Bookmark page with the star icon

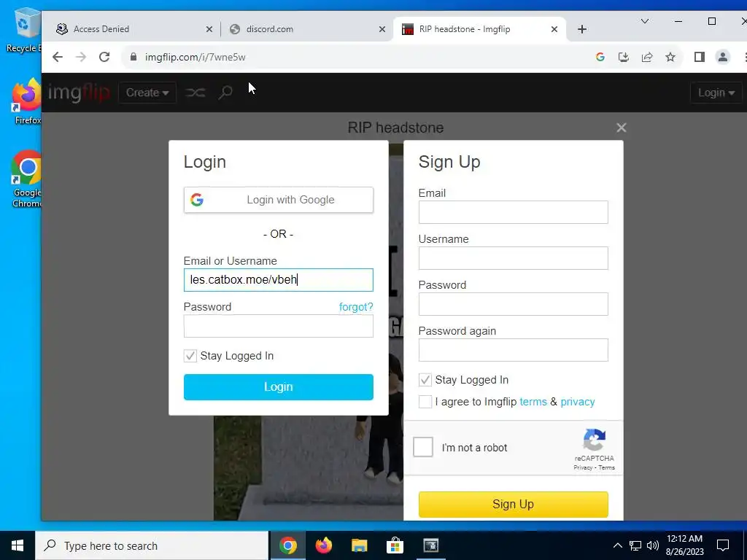coord(670,57)
